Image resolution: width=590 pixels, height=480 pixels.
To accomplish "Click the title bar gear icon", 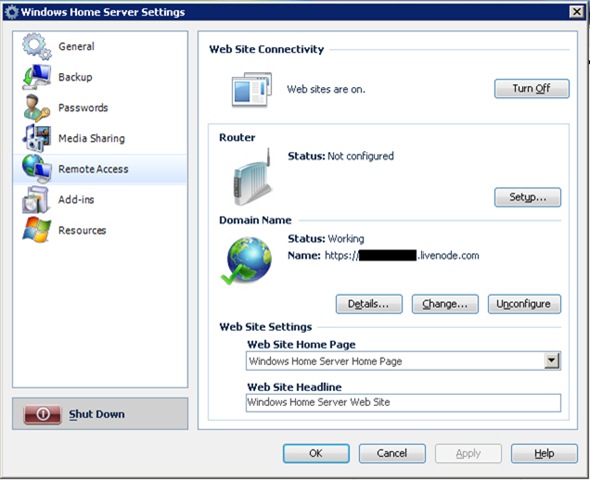I will point(12,12).
